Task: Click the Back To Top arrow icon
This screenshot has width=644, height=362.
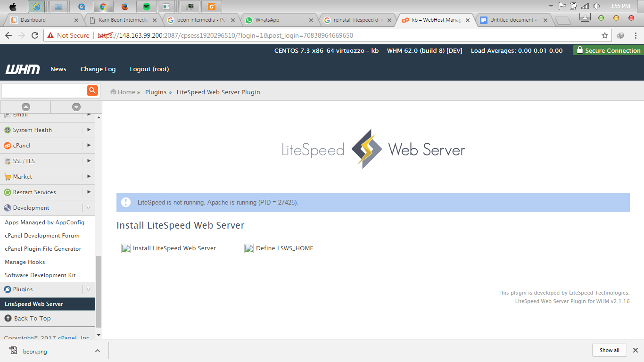Action: click(8, 318)
